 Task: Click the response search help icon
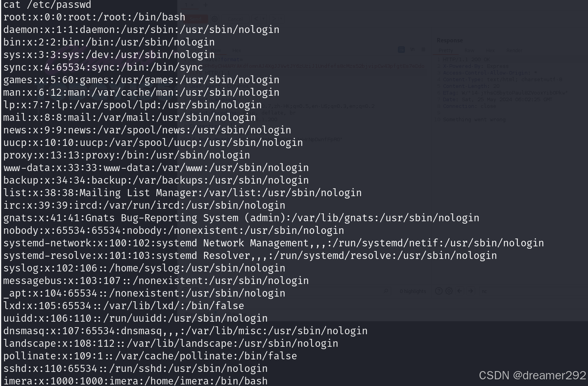pos(439,291)
